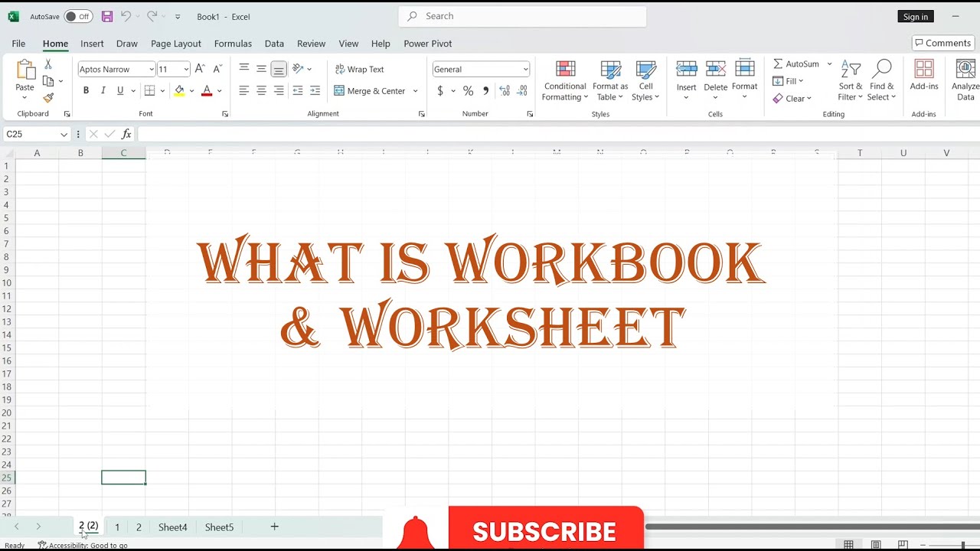Switch to Page Layout view in status bar
The height and width of the screenshot is (551, 980).
[x=876, y=545]
